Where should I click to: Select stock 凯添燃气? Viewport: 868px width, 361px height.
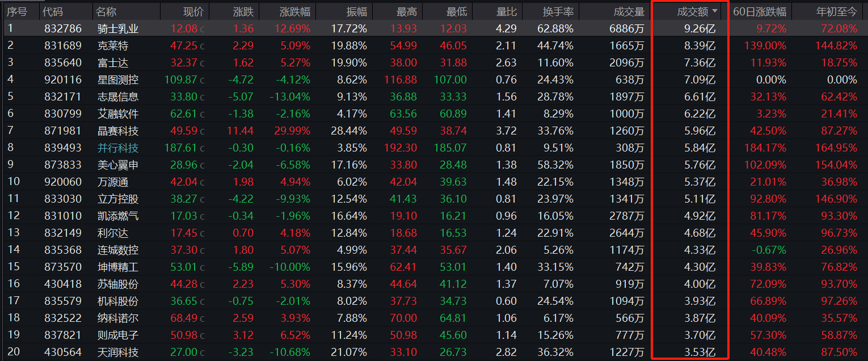pyautogui.click(x=117, y=216)
